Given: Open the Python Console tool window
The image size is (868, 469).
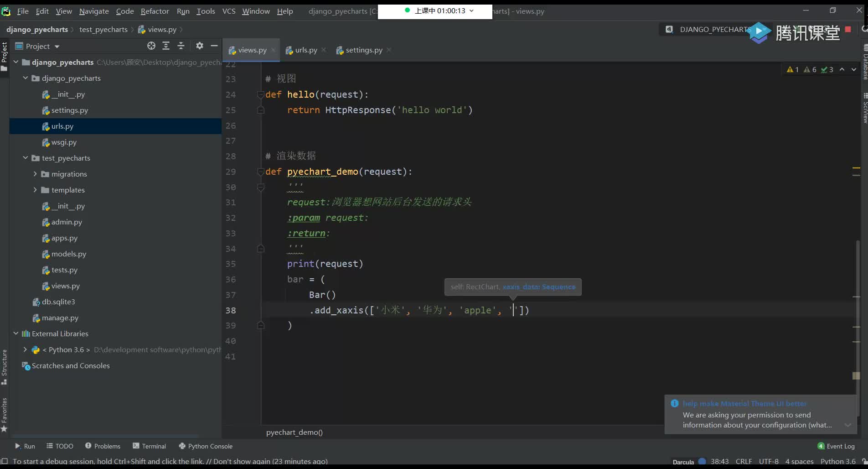Looking at the screenshot, I should (x=206, y=446).
